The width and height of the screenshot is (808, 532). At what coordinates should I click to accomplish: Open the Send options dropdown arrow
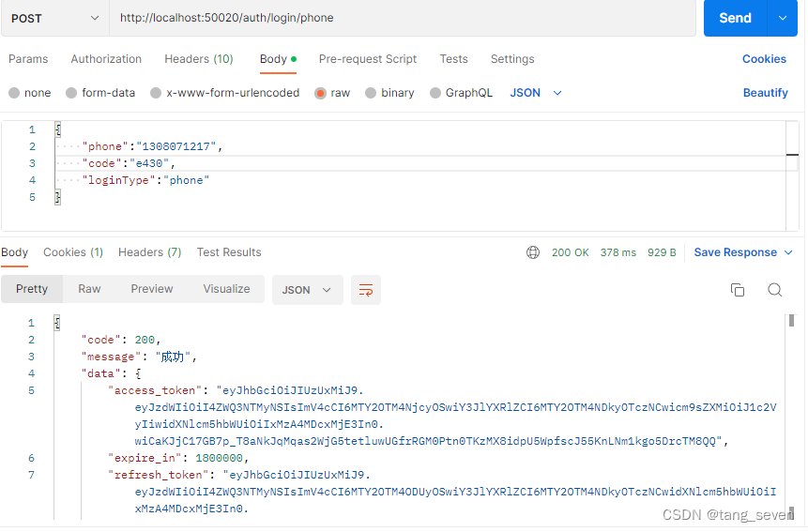point(783,18)
